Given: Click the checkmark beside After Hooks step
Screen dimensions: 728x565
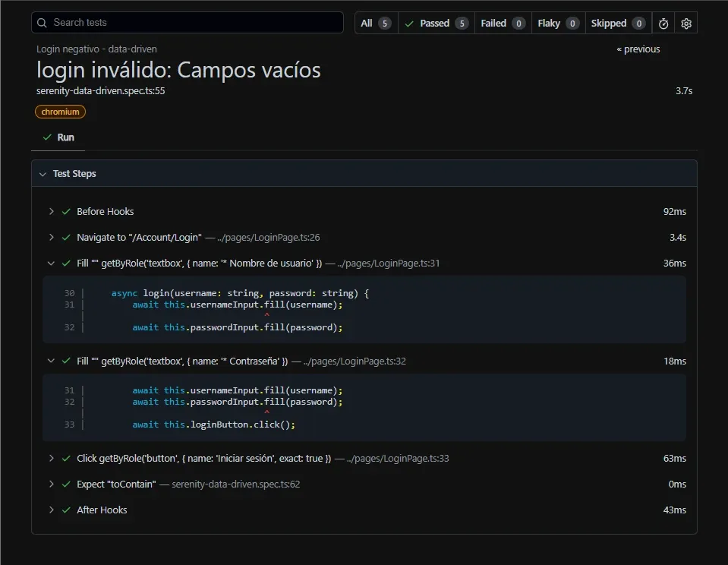Looking at the screenshot, I should click(65, 510).
